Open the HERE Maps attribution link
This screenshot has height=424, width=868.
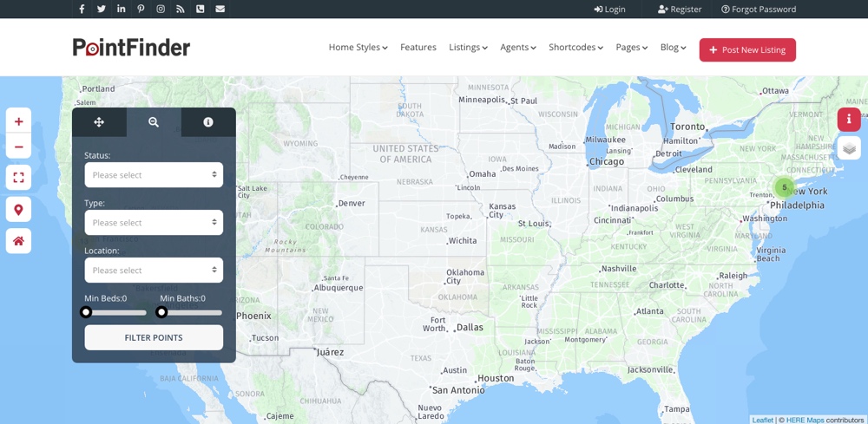click(805, 421)
